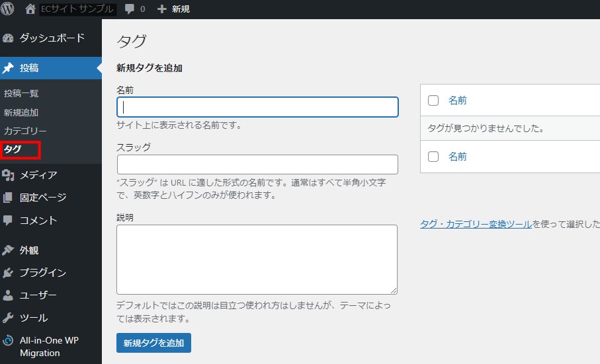The image size is (600, 364).
Task: Check the select-all box in table footer
Action: point(434,157)
